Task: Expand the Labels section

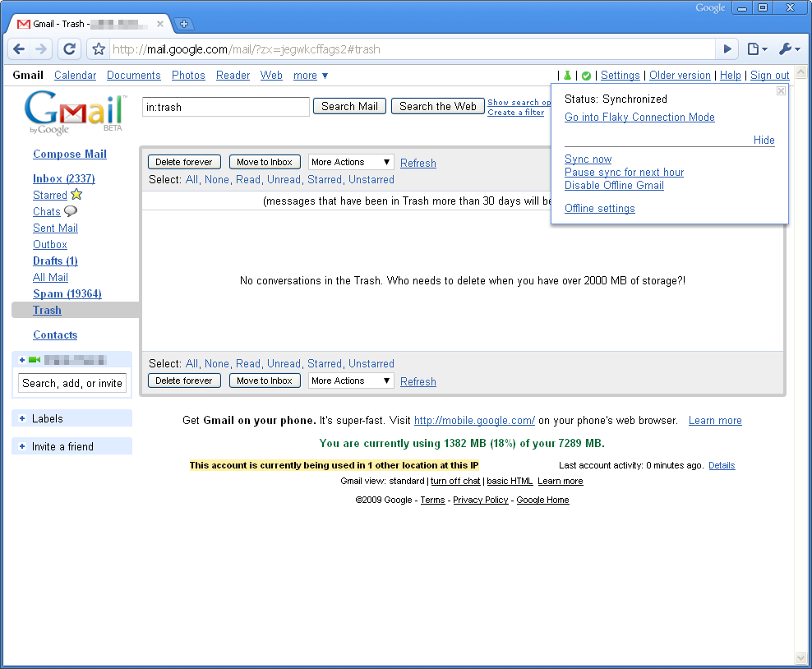Action: pyautogui.click(x=21, y=418)
